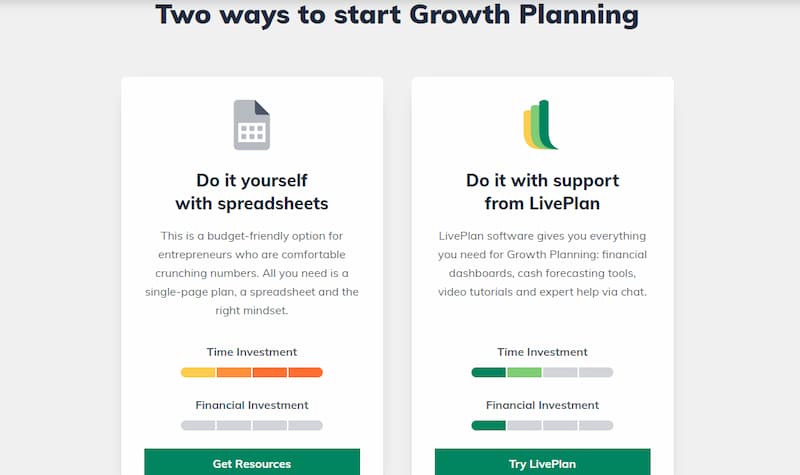
Task: Click the green segment of LivePlan Financial Investment bar
Action: point(488,426)
